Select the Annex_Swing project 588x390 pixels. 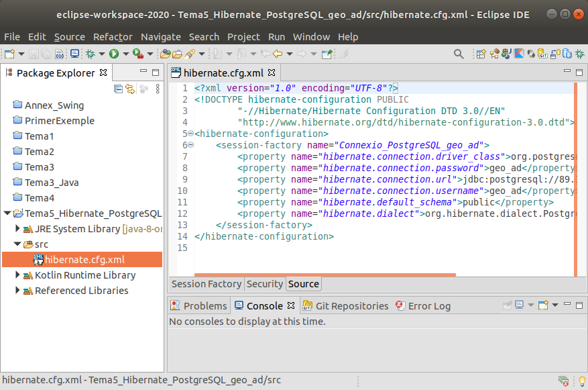pos(48,105)
